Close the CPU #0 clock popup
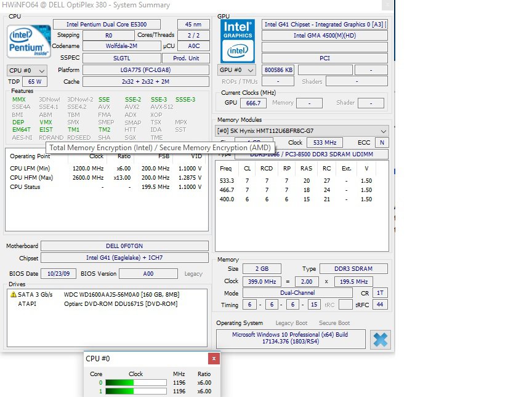This screenshot has height=397, width=532. pyautogui.click(x=214, y=358)
